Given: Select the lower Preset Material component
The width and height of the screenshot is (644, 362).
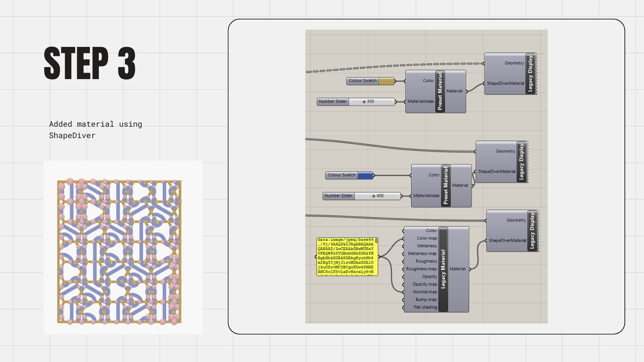Looking at the screenshot, I should (x=446, y=186).
